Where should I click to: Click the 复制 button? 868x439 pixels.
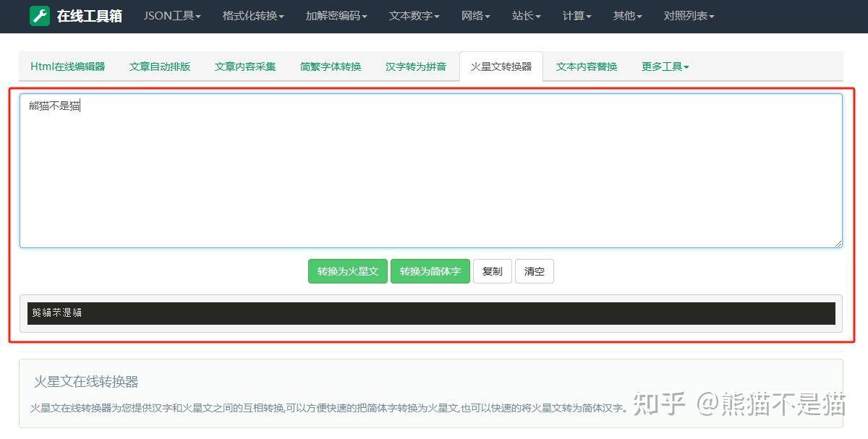[x=493, y=271]
